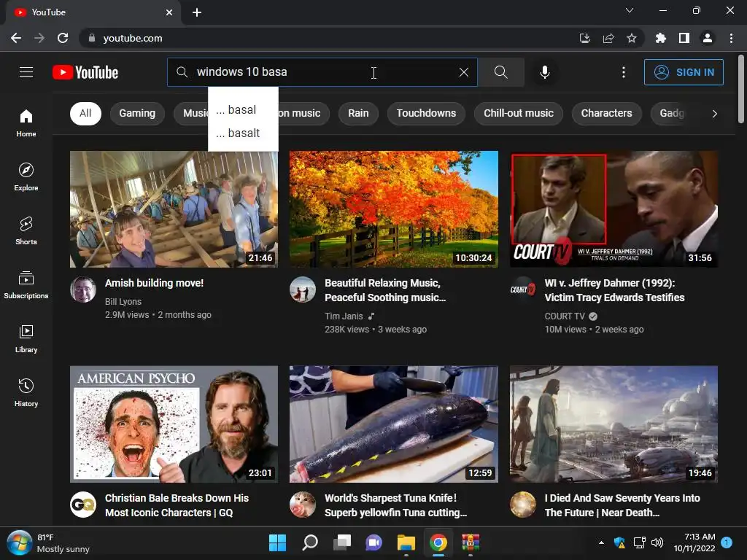747x560 pixels.
Task: Open the tuna cutting video thumbnail
Action: [x=393, y=424]
